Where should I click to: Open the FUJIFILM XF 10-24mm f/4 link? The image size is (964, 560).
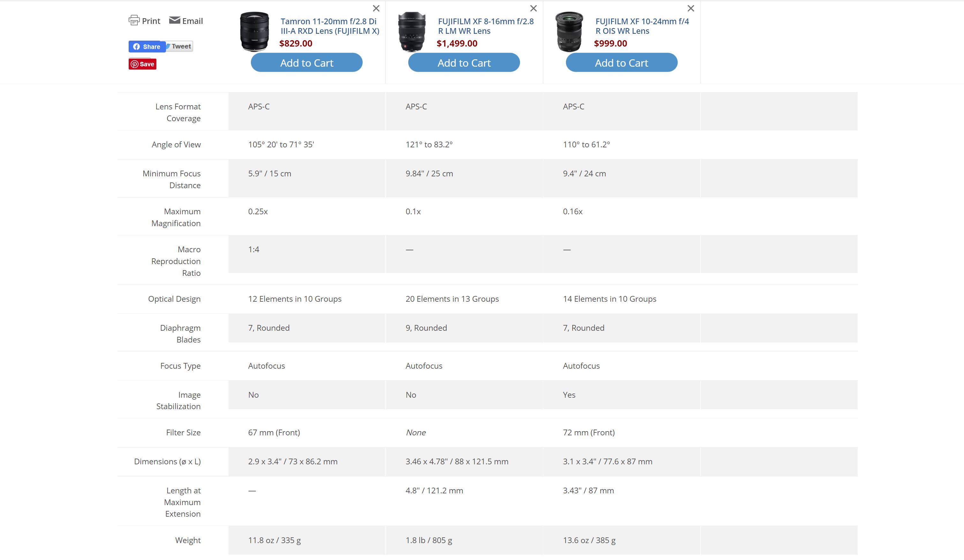pos(642,26)
